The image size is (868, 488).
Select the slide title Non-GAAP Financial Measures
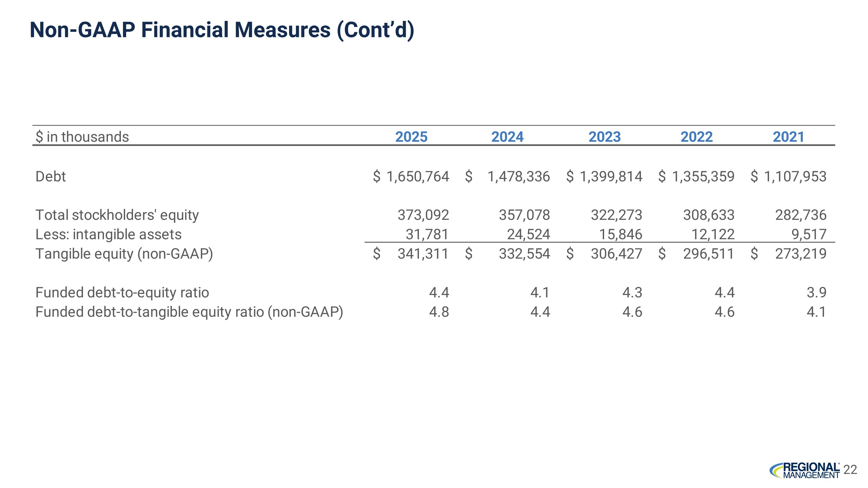(x=222, y=30)
